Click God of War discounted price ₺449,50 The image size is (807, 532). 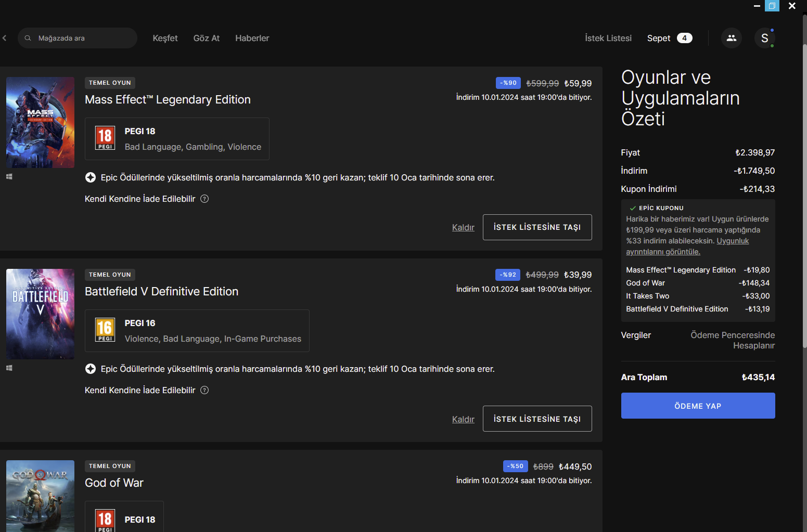[x=575, y=466]
